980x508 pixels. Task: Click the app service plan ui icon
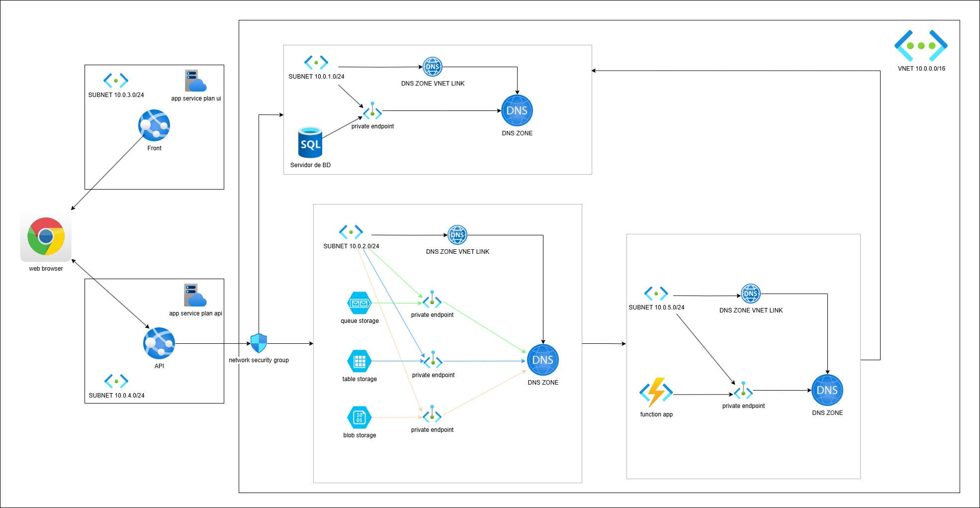tap(195, 81)
